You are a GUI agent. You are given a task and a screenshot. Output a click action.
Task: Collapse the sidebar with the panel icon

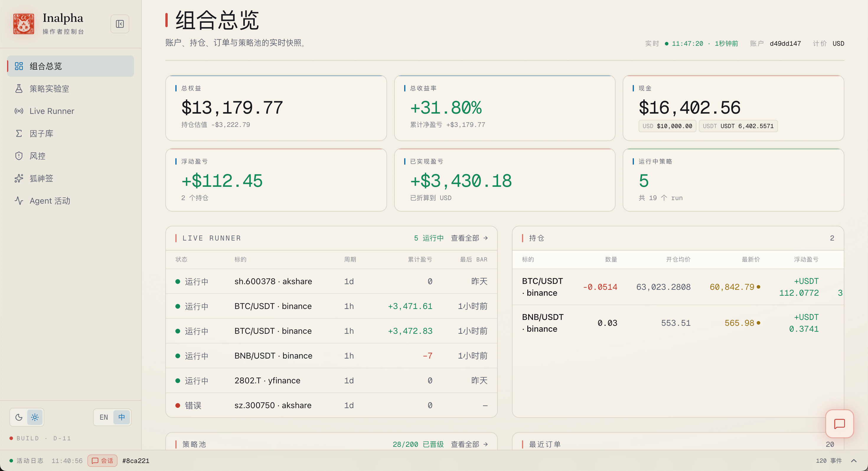[120, 24]
